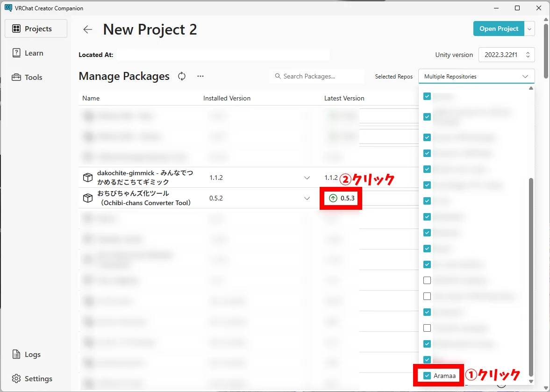The image size is (550, 392).
Task: Open version dropdown for dakochite-gimmick
Action: 307,178
